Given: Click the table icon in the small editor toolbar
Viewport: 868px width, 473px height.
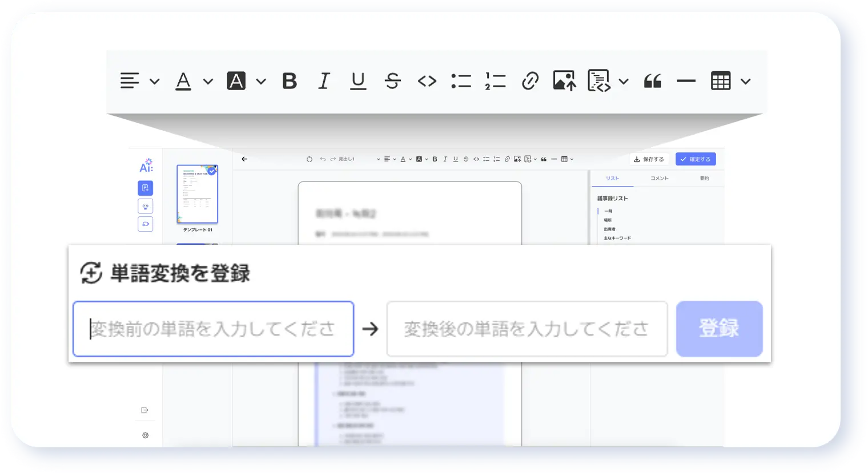Looking at the screenshot, I should pyautogui.click(x=564, y=159).
